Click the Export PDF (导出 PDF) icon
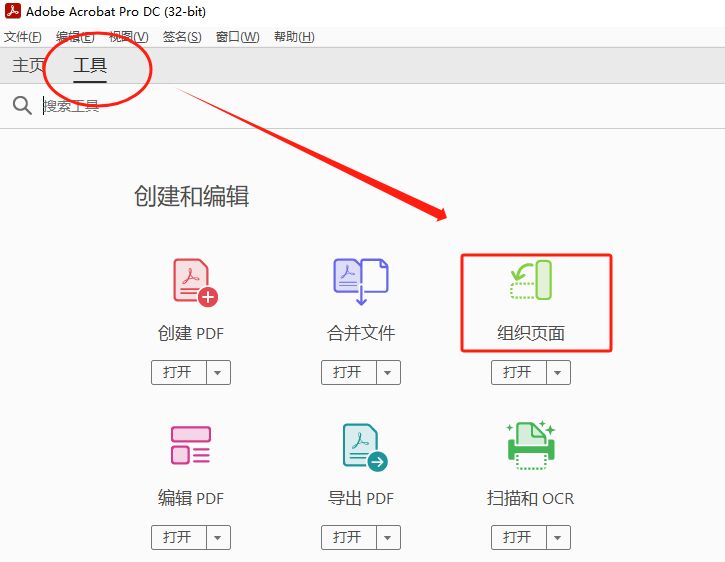This screenshot has width=725, height=562. [365, 447]
